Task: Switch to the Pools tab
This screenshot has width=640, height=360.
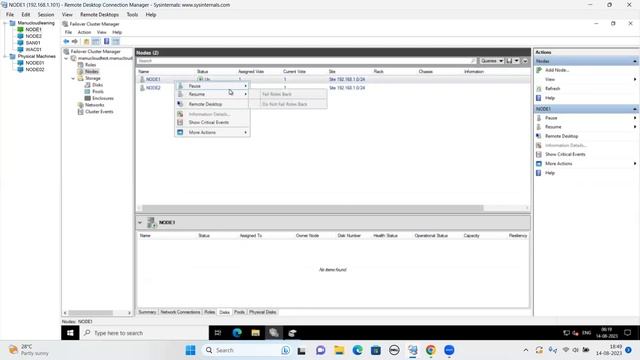Action: tap(239, 312)
